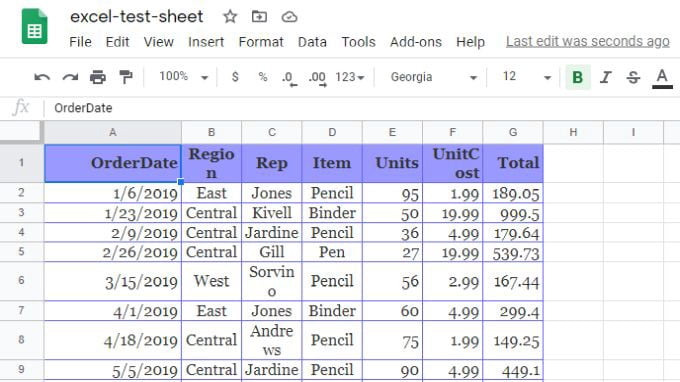Click the UnitCost header cell
680x382 pixels.
click(x=452, y=163)
